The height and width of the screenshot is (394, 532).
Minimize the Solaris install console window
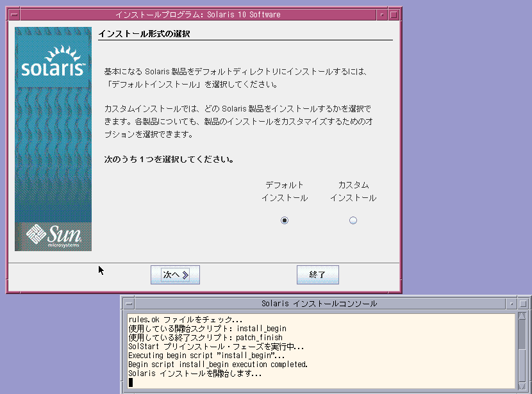(x=511, y=304)
